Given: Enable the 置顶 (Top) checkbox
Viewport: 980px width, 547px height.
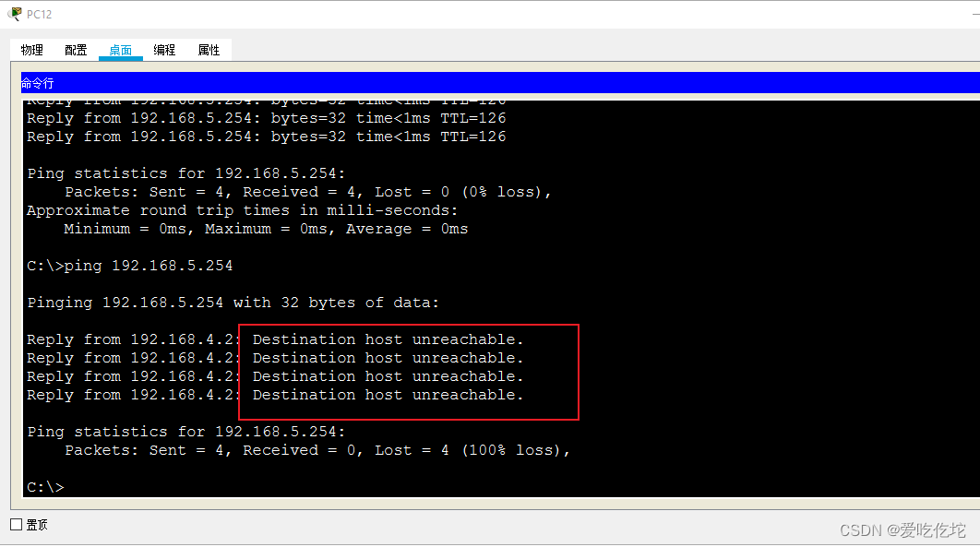Looking at the screenshot, I should click(x=17, y=525).
